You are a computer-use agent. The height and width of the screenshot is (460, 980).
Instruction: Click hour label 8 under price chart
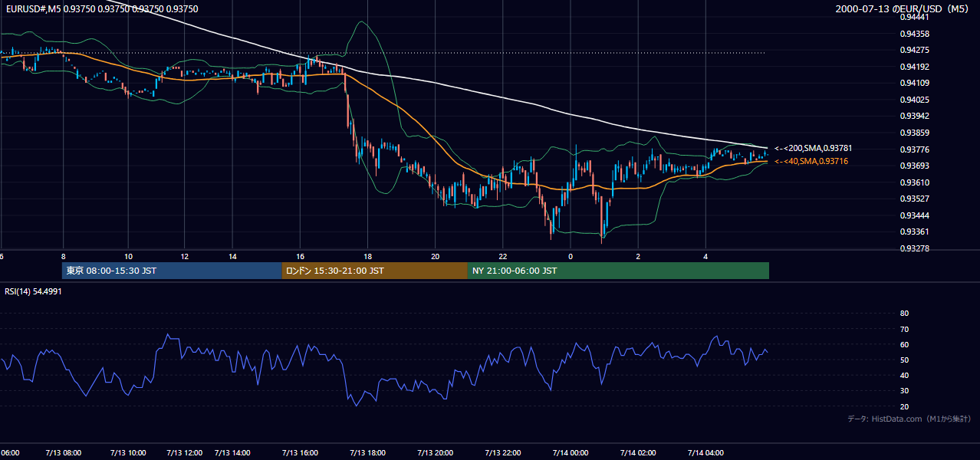[x=63, y=256]
